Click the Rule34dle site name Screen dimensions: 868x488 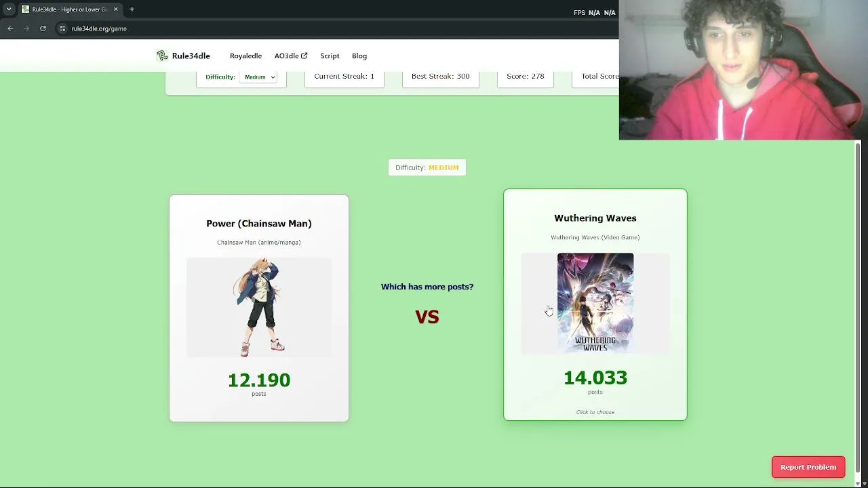click(191, 56)
